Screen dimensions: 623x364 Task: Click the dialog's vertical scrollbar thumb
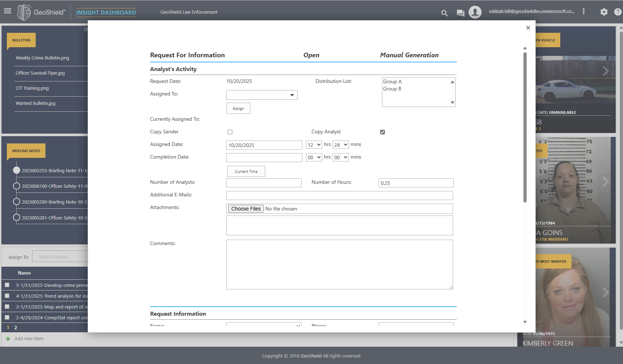point(525,126)
